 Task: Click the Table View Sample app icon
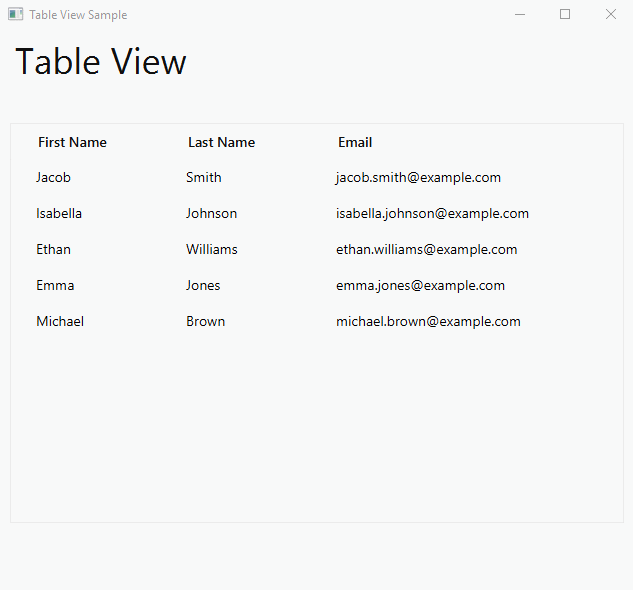[15, 15]
